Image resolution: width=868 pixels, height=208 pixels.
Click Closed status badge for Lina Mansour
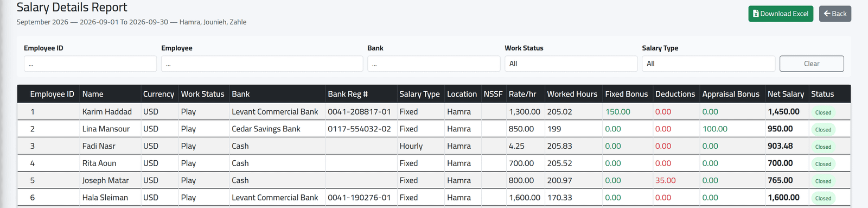tap(823, 130)
